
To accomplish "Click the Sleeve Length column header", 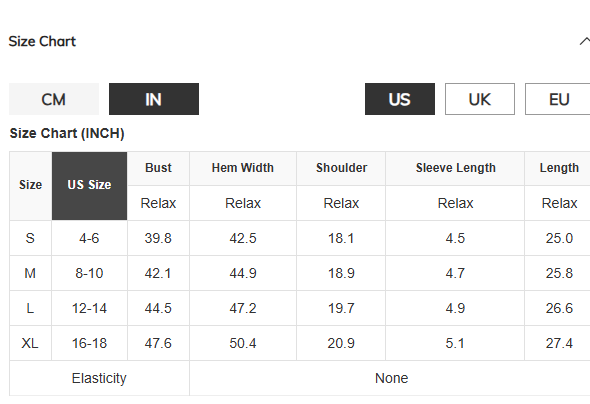I will 455,168.
